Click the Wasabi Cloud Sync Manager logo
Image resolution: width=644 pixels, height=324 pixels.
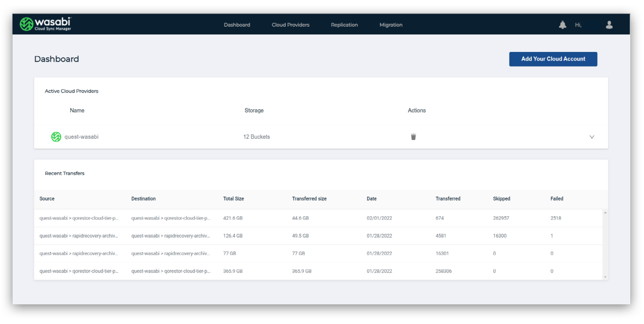45,24
